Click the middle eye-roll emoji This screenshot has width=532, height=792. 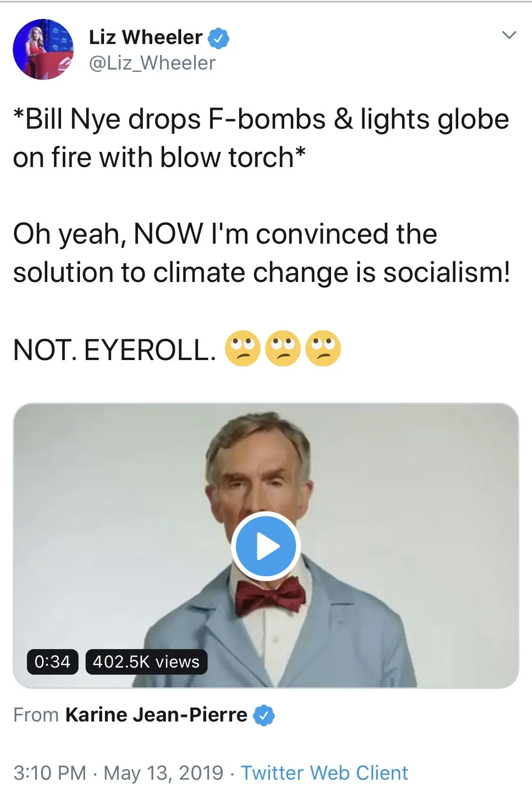283,349
